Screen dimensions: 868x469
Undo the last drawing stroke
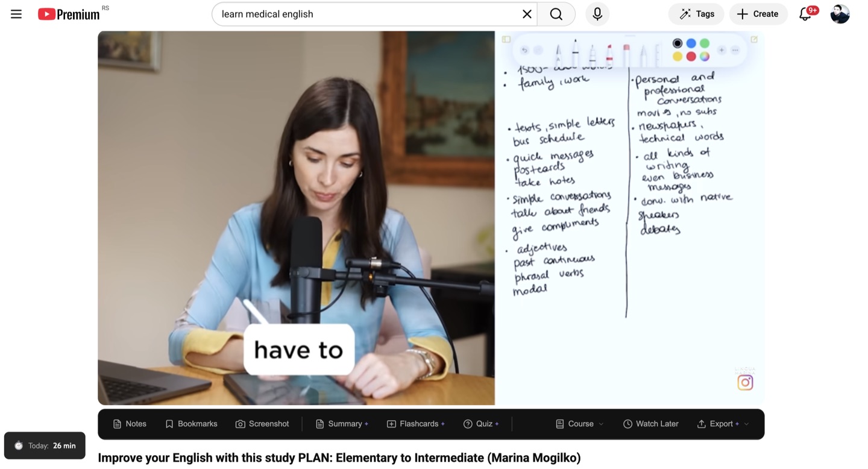[x=524, y=50]
